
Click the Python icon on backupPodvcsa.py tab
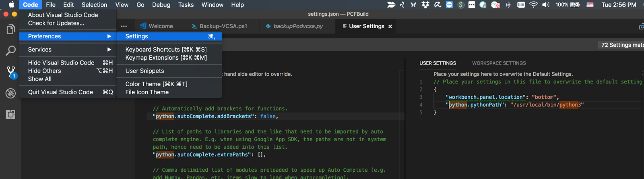click(x=268, y=26)
